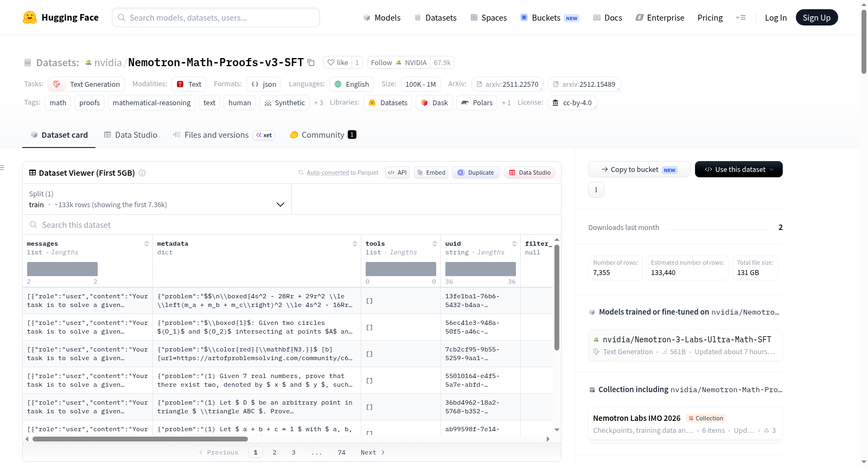Click the Dataset Viewer info icon
Image resolution: width=868 pixels, height=467 pixels.
pos(142,173)
